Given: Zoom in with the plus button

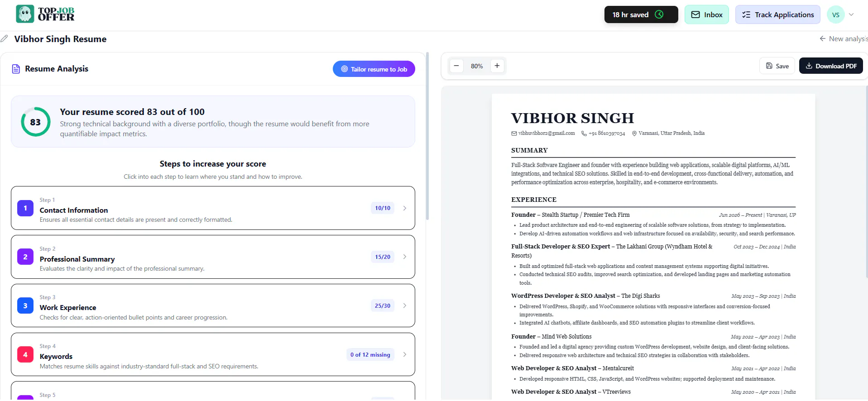Looking at the screenshot, I should tap(497, 66).
